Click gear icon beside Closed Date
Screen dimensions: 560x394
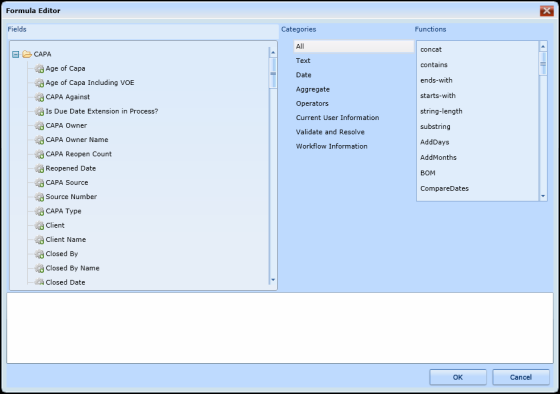pyautogui.click(x=39, y=282)
